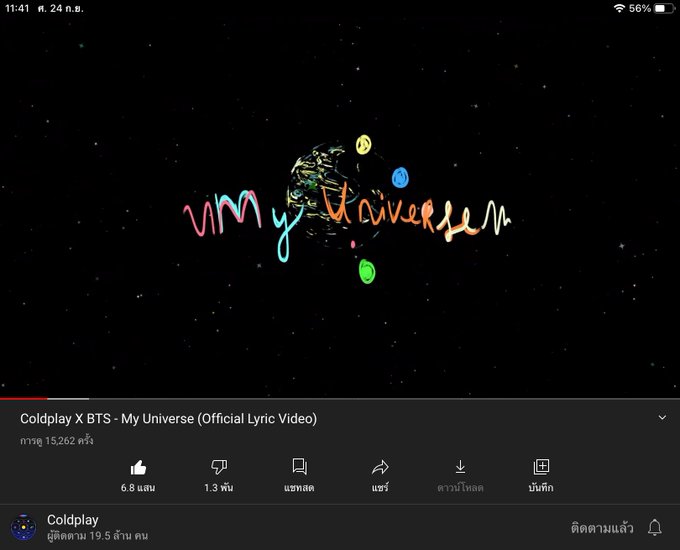Open the live chat icon
The width and height of the screenshot is (680, 550).
pyautogui.click(x=299, y=467)
